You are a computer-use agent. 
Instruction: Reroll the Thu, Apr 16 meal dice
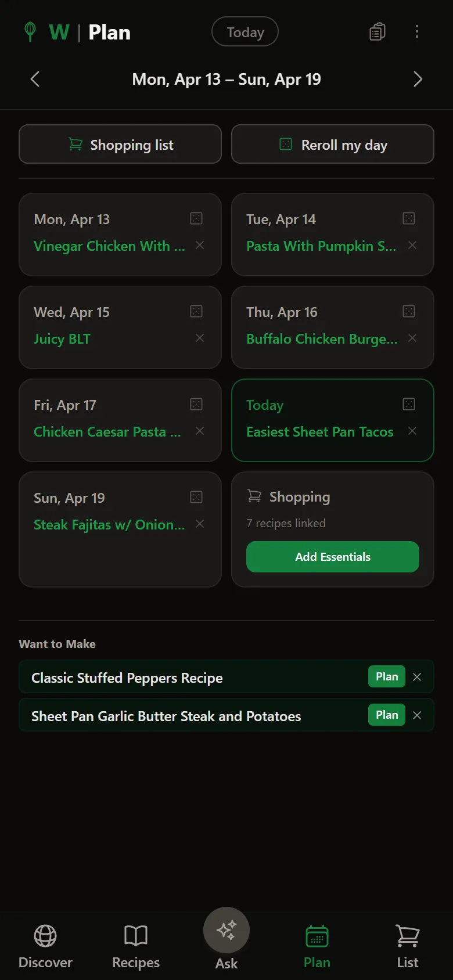point(409,311)
